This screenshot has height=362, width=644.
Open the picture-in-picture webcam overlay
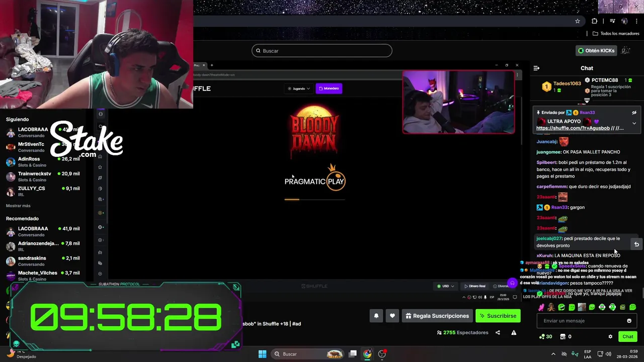coord(458,102)
